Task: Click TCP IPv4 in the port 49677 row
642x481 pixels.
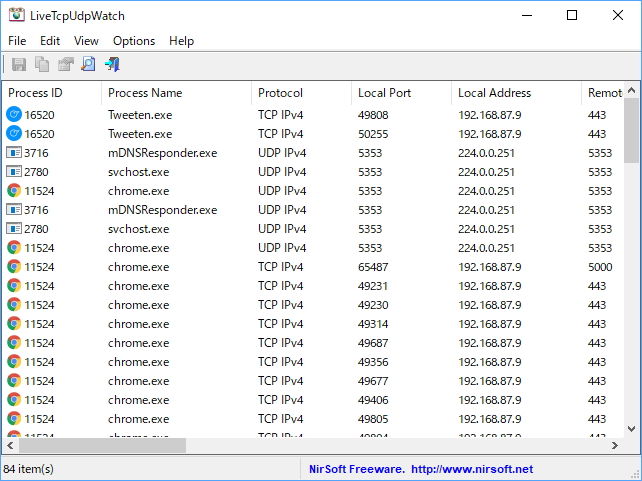Action: pos(280,381)
